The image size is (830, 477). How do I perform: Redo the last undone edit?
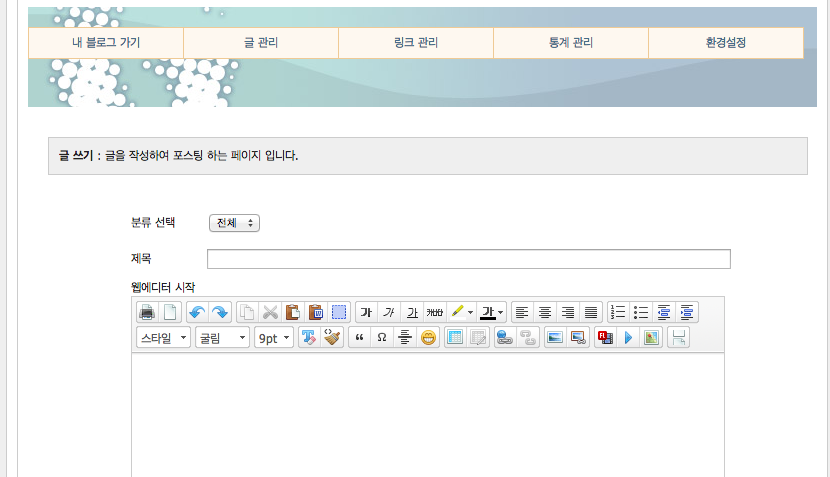pyautogui.click(x=219, y=312)
